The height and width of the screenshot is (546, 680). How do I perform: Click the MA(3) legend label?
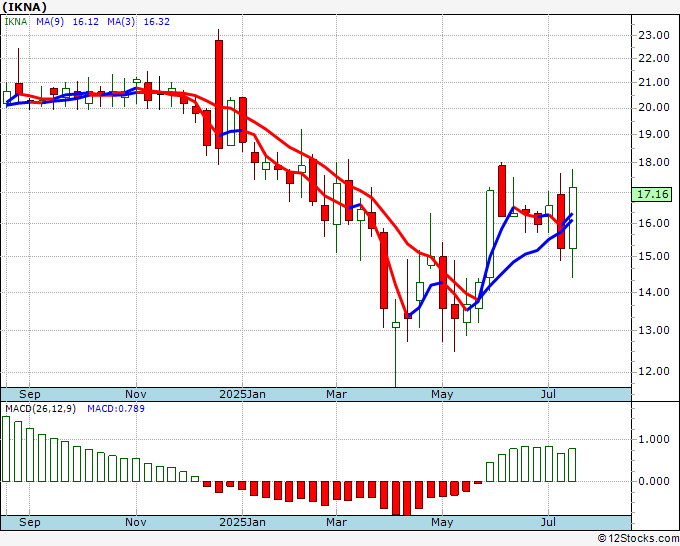click(x=121, y=22)
